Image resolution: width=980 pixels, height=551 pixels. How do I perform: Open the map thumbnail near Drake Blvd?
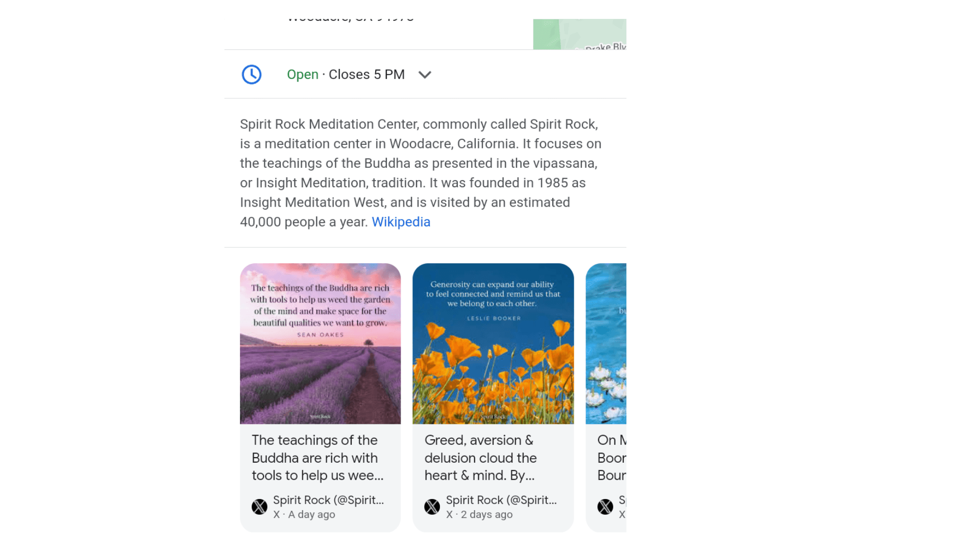(579, 34)
